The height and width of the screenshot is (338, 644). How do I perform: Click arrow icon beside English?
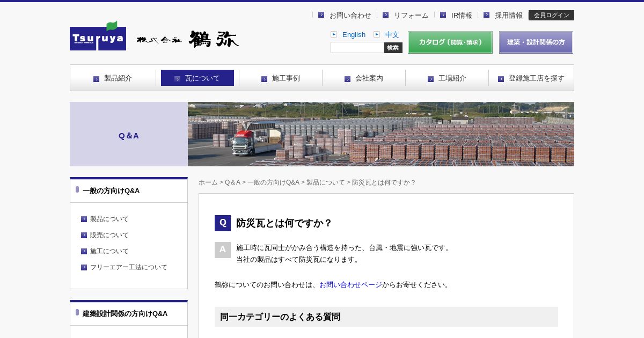coord(334,34)
